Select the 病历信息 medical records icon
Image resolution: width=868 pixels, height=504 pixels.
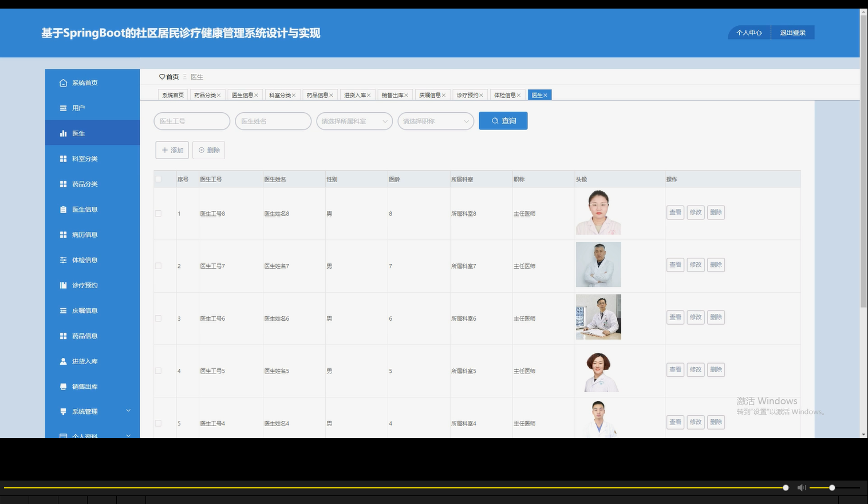[63, 234]
